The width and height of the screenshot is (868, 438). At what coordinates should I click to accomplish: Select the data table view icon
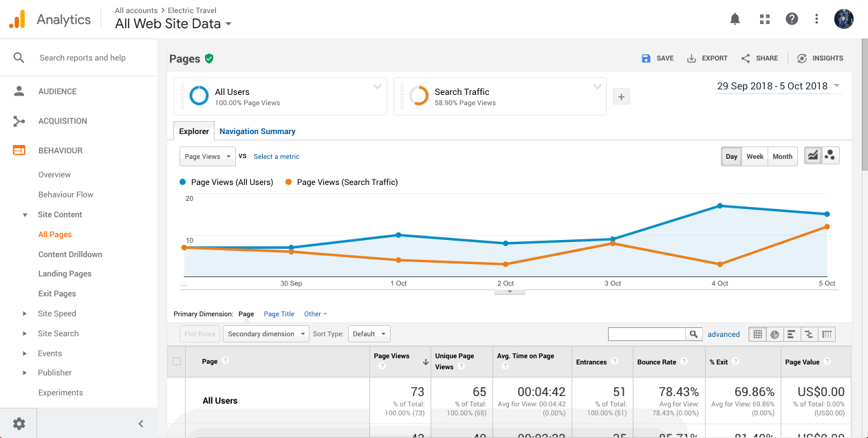[757, 334]
